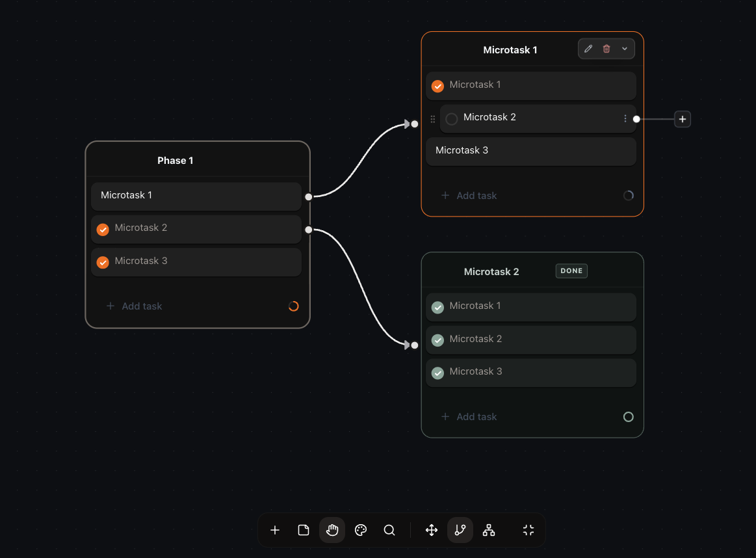Click output connector dot of Phase 1 Microtask 1
Image resolution: width=756 pixels, height=558 pixels.
click(x=309, y=197)
